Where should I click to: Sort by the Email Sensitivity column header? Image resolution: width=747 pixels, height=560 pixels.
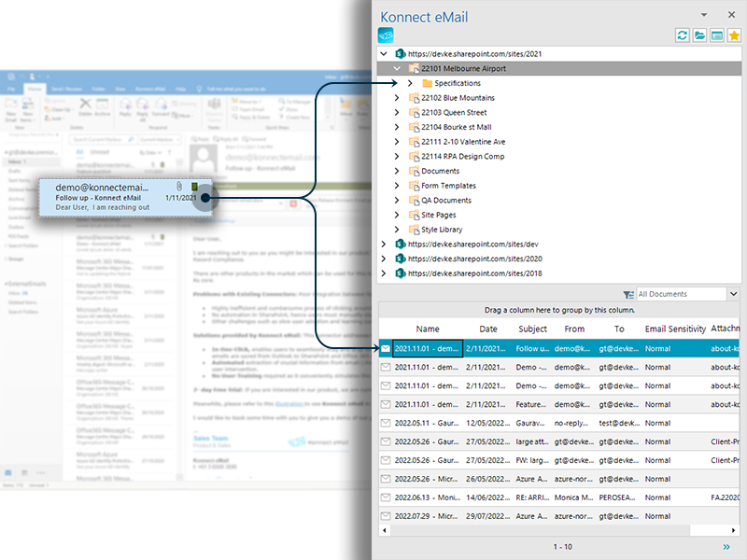(x=675, y=329)
